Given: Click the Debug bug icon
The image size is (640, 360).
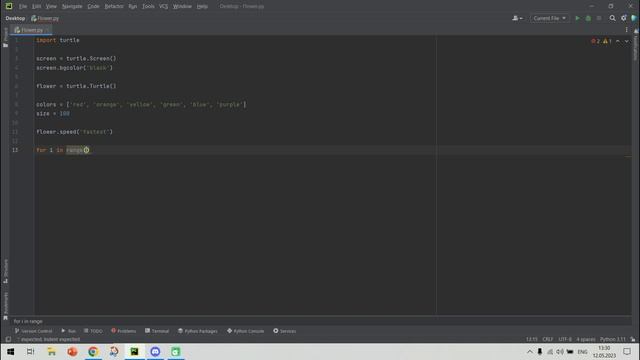Looking at the screenshot, I should point(588,18).
